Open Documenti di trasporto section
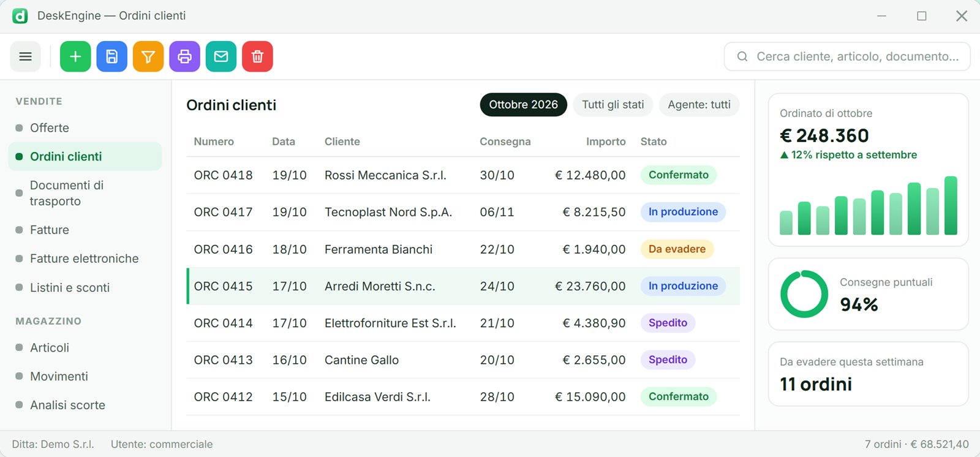Screen dimensions: 980x457 tap(85, 193)
